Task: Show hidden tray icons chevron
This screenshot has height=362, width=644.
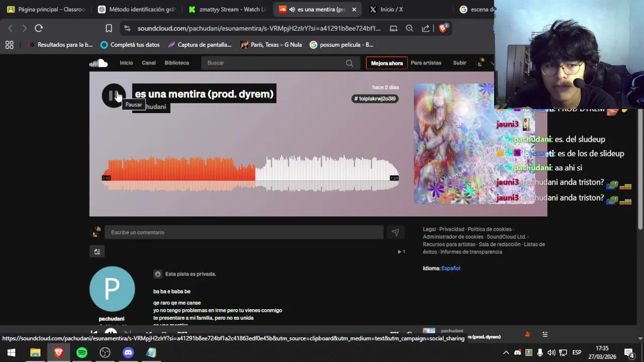Action: tap(506, 352)
